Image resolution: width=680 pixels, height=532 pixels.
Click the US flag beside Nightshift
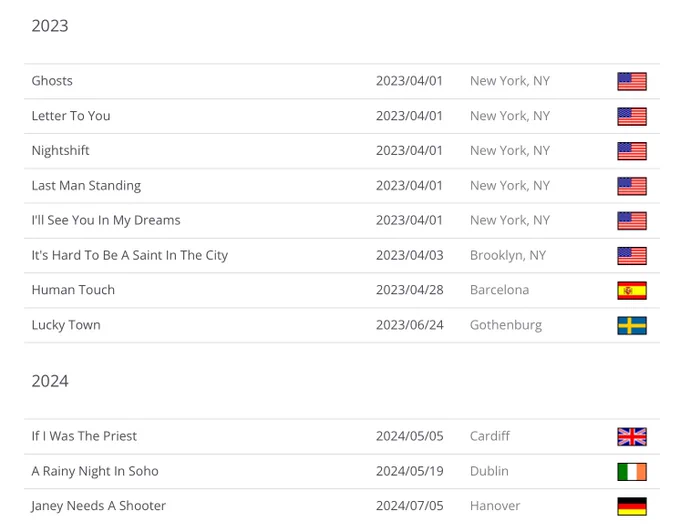[x=632, y=151]
